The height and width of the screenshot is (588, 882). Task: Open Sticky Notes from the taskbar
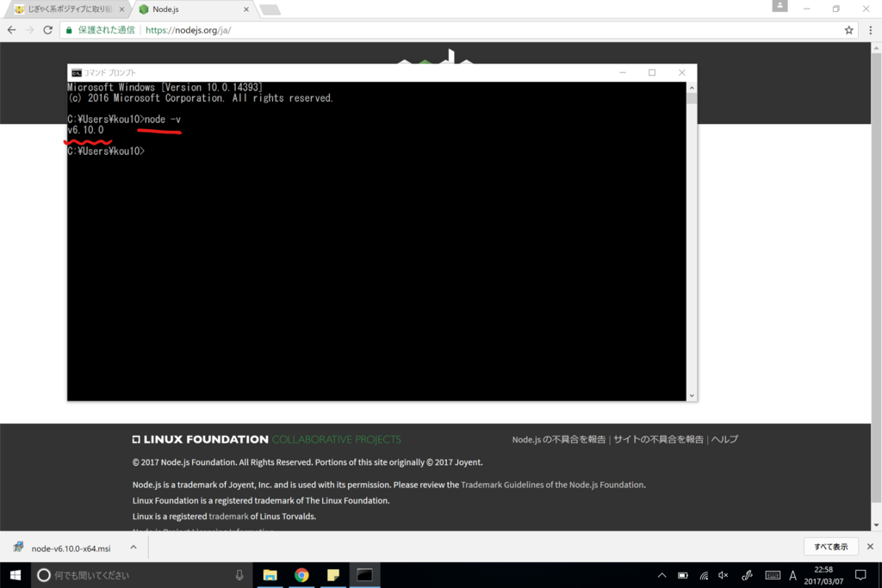point(333,575)
